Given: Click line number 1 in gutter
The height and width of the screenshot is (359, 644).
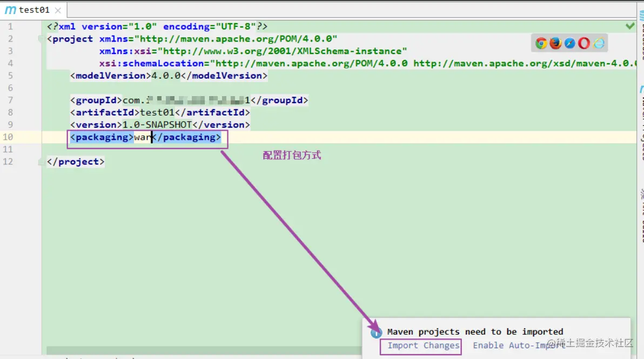Looking at the screenshot, I should tap(10, 26).
